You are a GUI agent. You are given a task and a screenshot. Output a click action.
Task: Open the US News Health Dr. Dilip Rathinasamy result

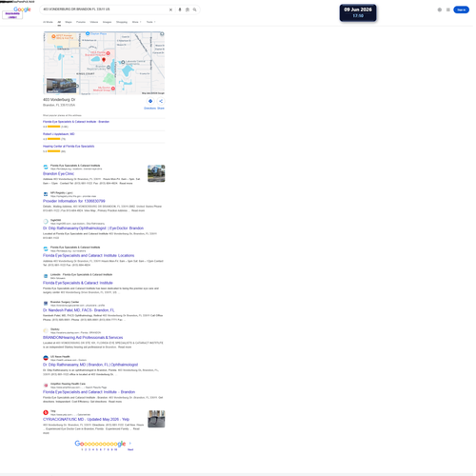click(x=90, y=365)
